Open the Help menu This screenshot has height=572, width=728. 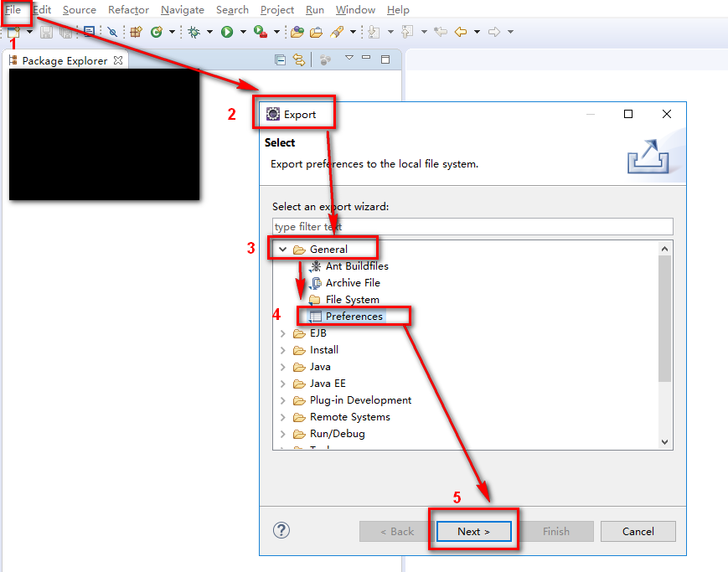399,10
